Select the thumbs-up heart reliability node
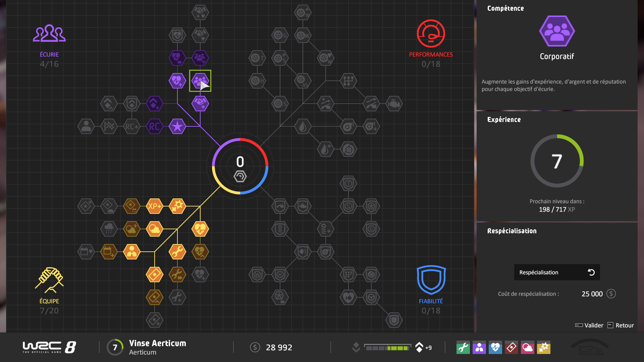The width and height of the screenshot is (644, 362). 348,297
